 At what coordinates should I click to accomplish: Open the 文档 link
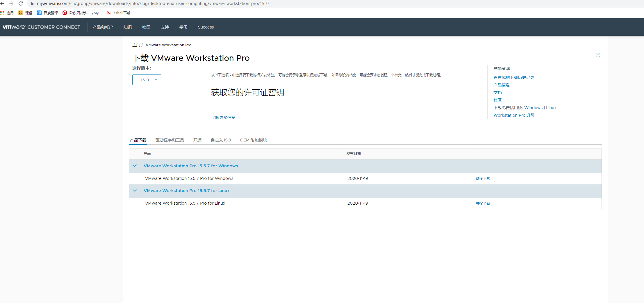[497, 93]
